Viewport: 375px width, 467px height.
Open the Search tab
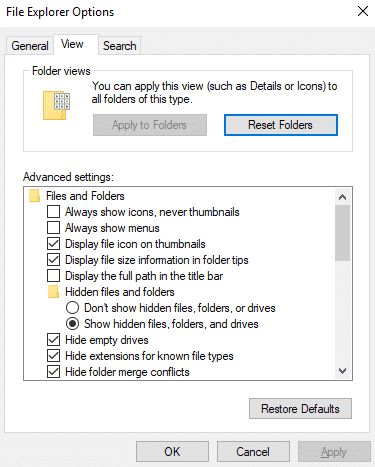[120, 46]
